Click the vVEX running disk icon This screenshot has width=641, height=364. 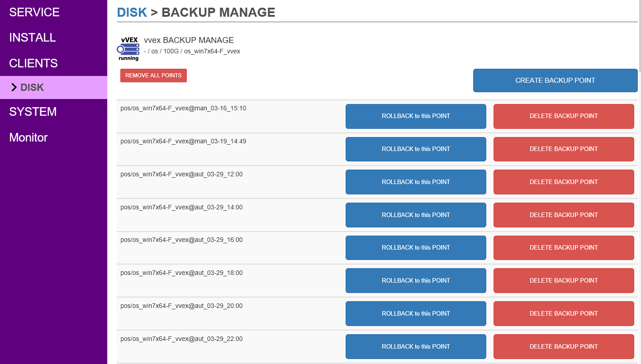(x=128, y=49)
